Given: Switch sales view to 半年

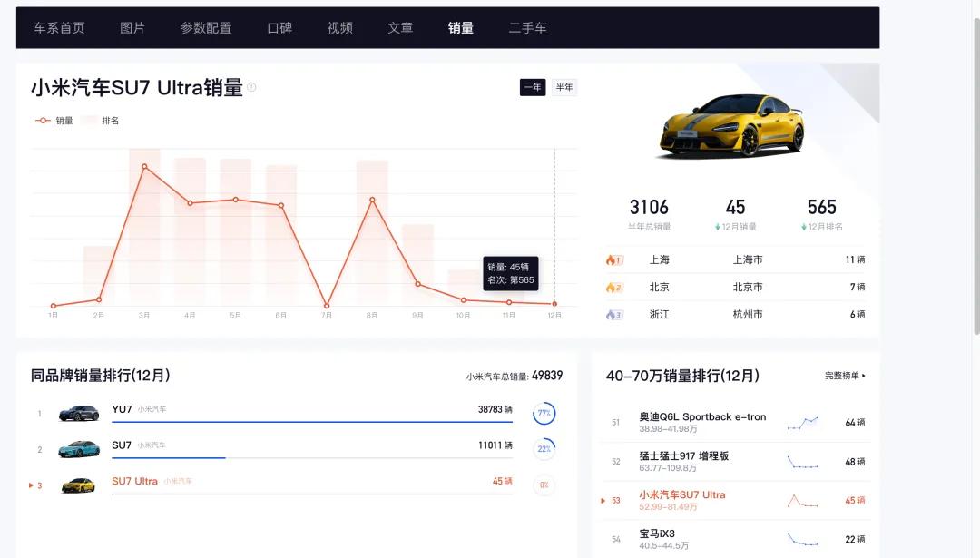Looking at the screenshot, I should click(x=564, y=87).
